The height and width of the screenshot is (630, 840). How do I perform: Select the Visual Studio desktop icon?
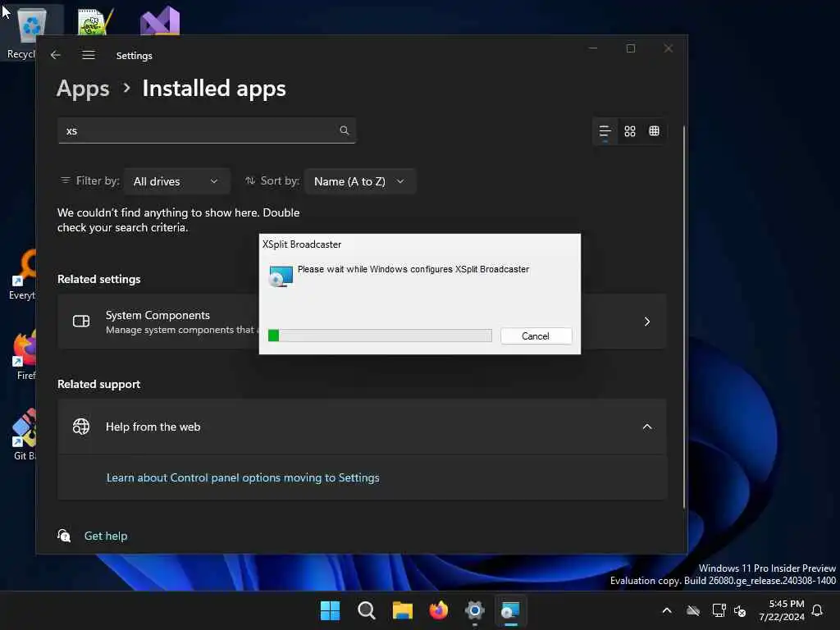(160, 21)
